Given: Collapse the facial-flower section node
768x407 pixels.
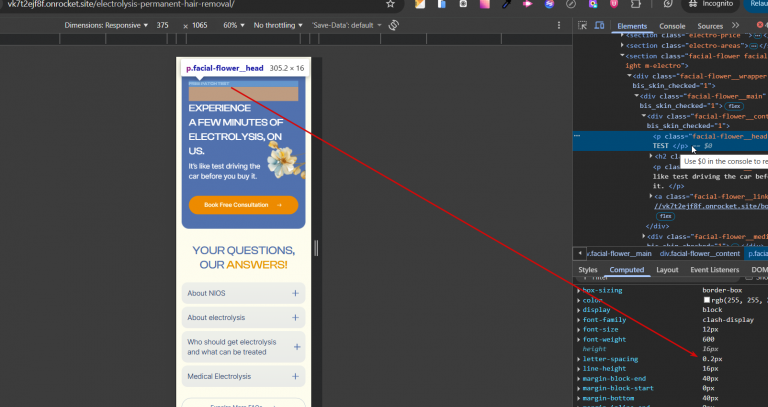Looking at the screenshot, I should pos(622,56).
